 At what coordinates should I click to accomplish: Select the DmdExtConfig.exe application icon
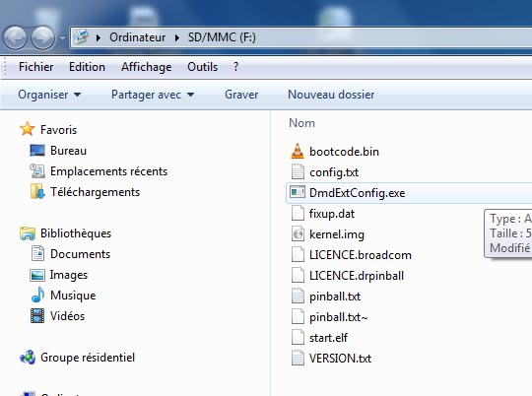click(298, 193)
